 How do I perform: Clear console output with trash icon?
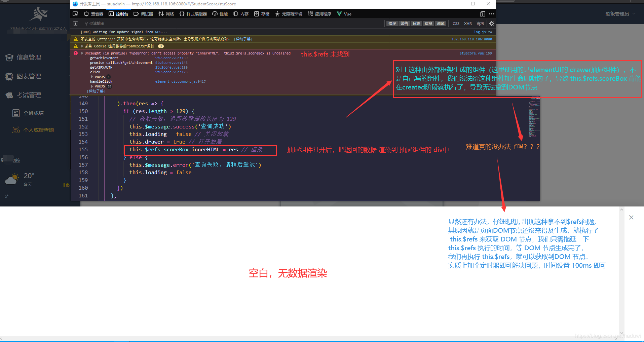click(76, 24)
